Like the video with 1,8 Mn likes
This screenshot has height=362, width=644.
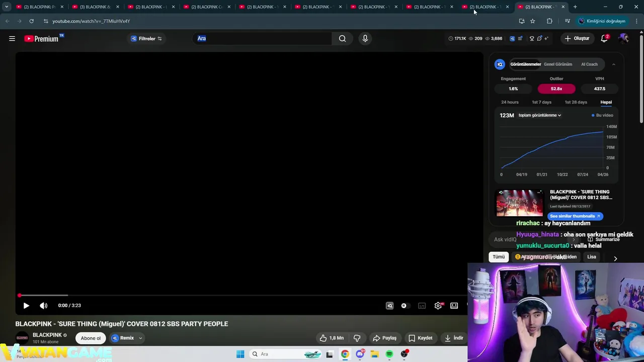tap(332, 338)
